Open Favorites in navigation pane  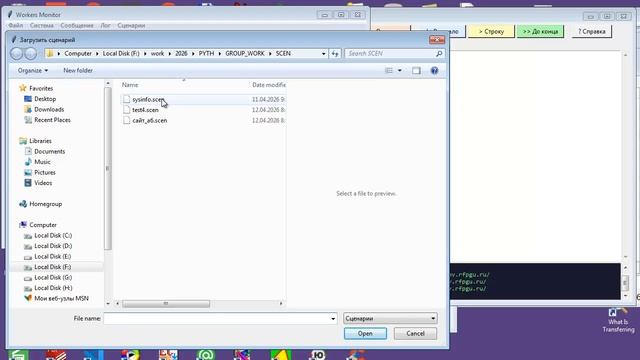(41, 88)
